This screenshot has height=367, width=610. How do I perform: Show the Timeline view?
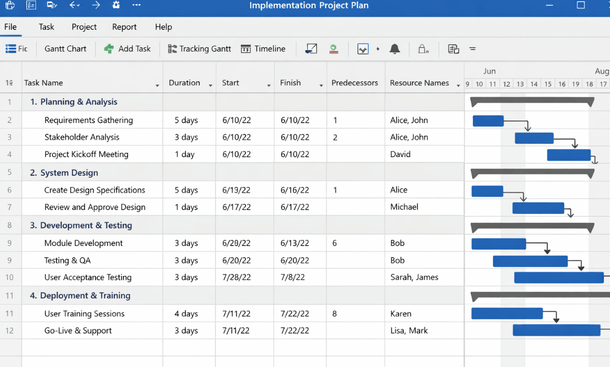(x=270, y=49)
